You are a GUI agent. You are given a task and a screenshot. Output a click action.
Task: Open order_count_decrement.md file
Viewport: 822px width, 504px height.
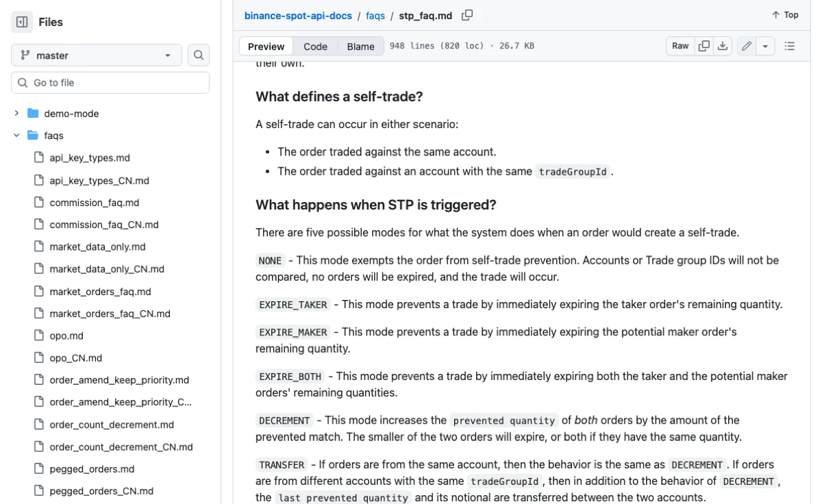click(112, 425)
